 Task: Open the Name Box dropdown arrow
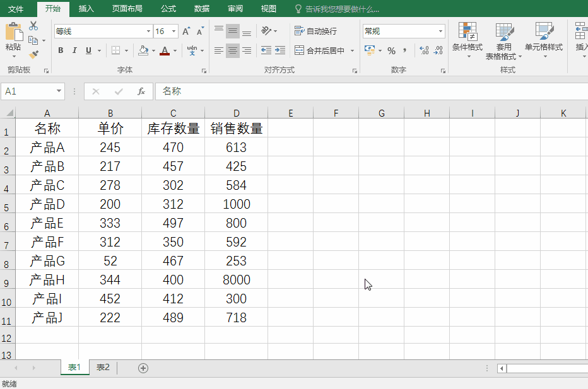tap(59, 91)
